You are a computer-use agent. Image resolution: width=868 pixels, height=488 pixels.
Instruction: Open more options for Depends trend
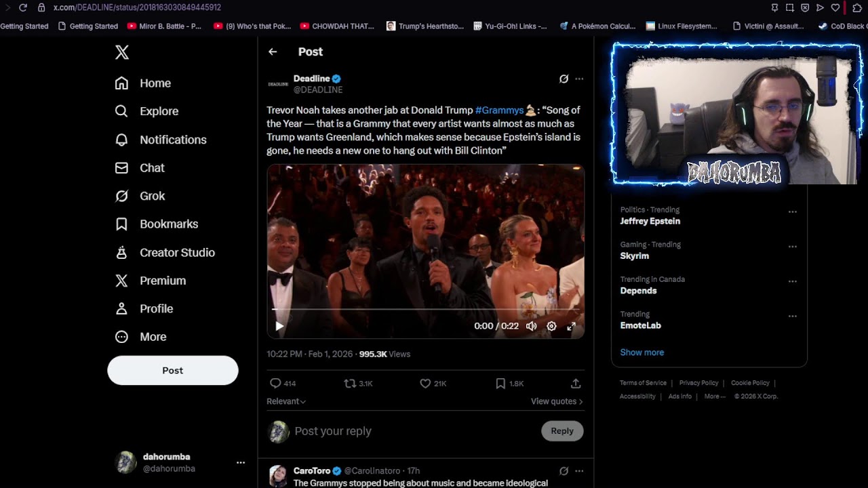(792, 281)
